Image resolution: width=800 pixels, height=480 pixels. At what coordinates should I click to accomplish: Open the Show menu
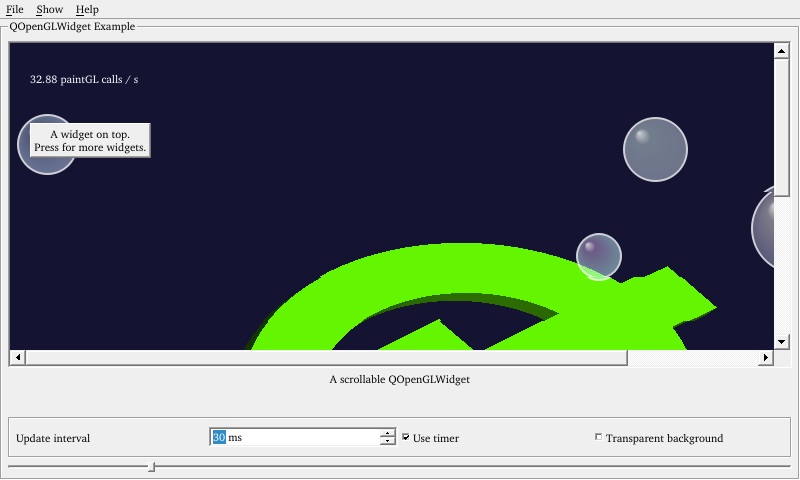point(49,9)
